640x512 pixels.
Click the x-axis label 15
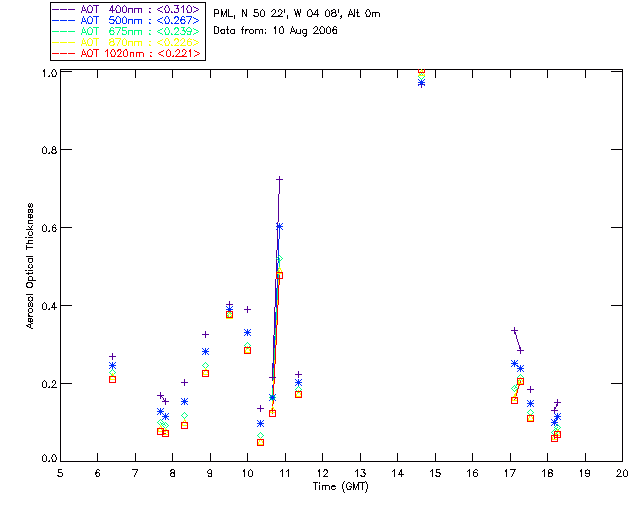435,473
